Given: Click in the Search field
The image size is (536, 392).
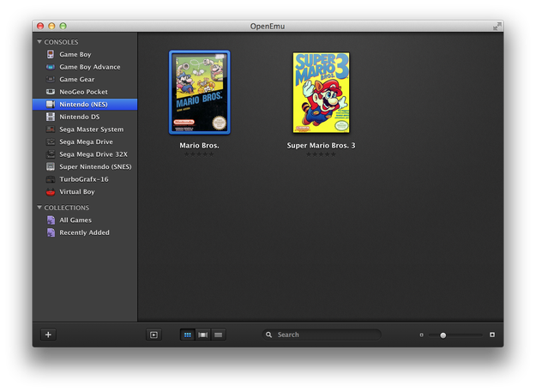Looking at the screenshot, I should click(x=322, y=335).
